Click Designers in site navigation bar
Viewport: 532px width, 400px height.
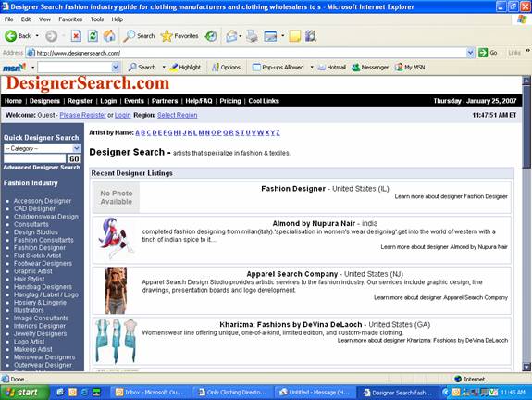(44, 101)
